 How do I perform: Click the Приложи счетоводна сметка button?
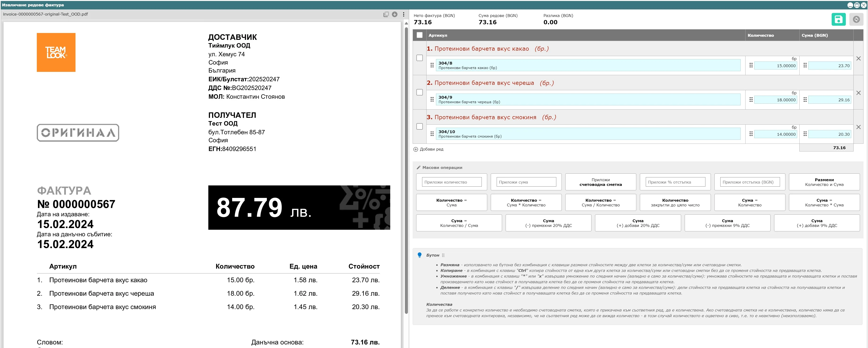coord(600,182)
